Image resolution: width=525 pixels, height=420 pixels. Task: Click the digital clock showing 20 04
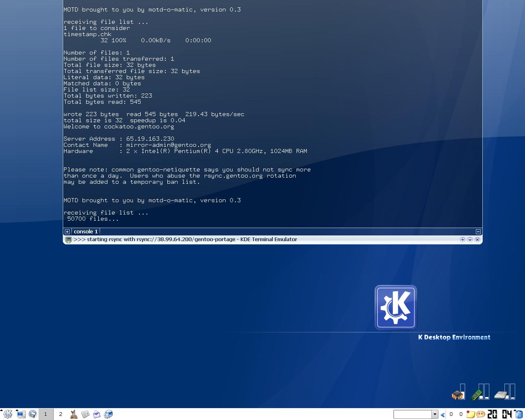(x=500, y=414)
